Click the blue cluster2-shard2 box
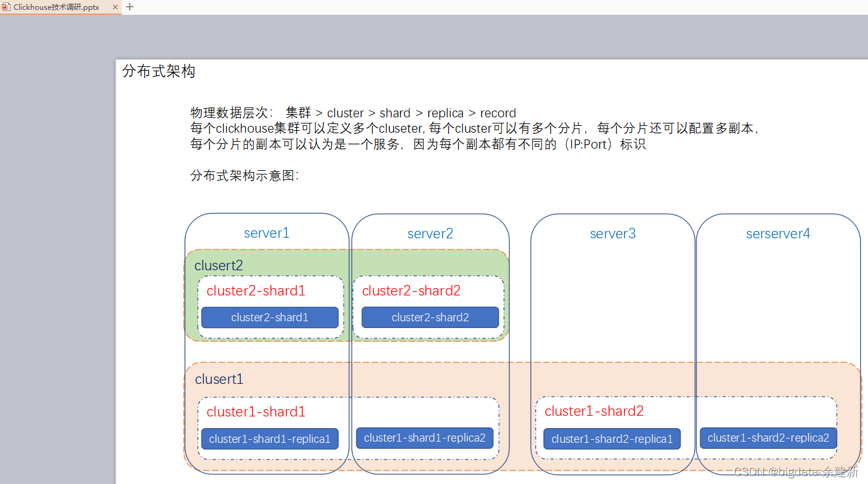Viewport: 868px width, 484px height. 430,318
